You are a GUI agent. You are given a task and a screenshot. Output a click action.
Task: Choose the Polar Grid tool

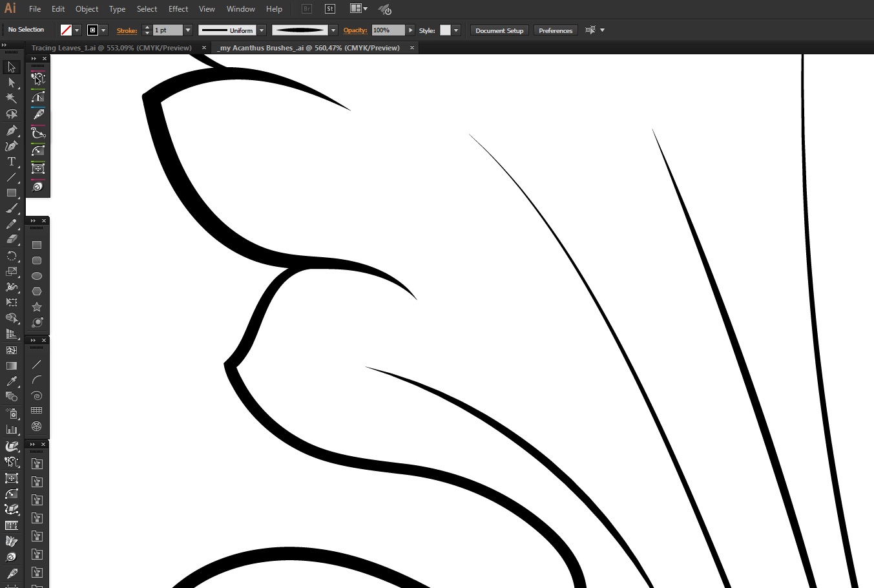click(x=37, y=426)
